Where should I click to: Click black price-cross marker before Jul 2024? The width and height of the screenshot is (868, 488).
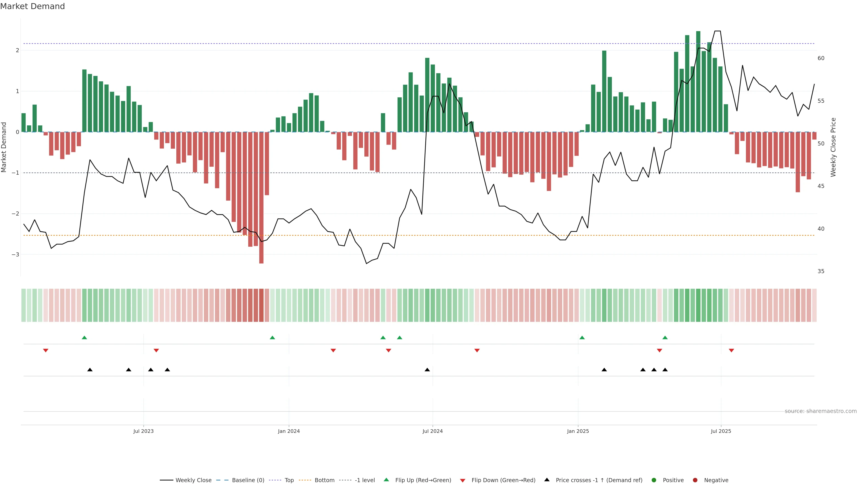tap(427, 370)
